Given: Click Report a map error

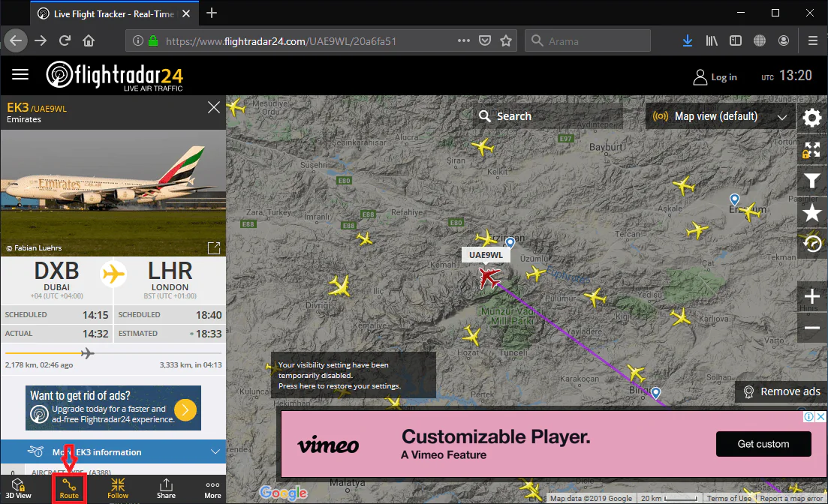Looking at the screenshot, I should click(x=791, y=498).
